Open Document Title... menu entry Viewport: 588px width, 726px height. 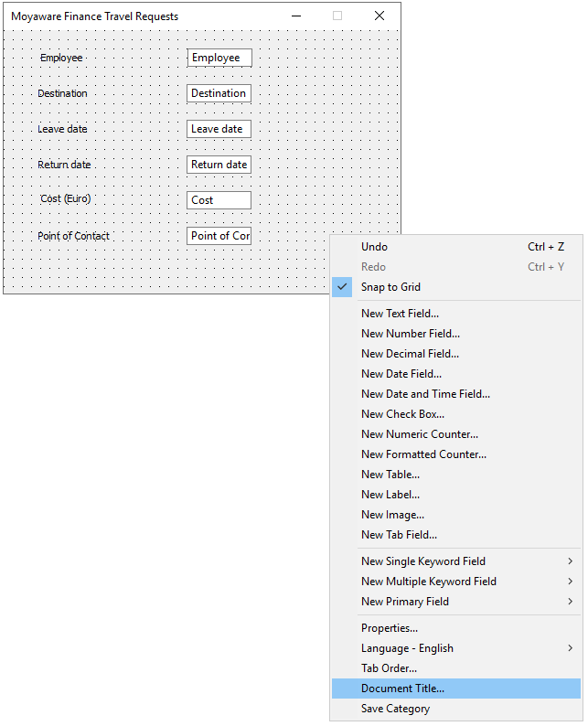(x=456, y=689)
